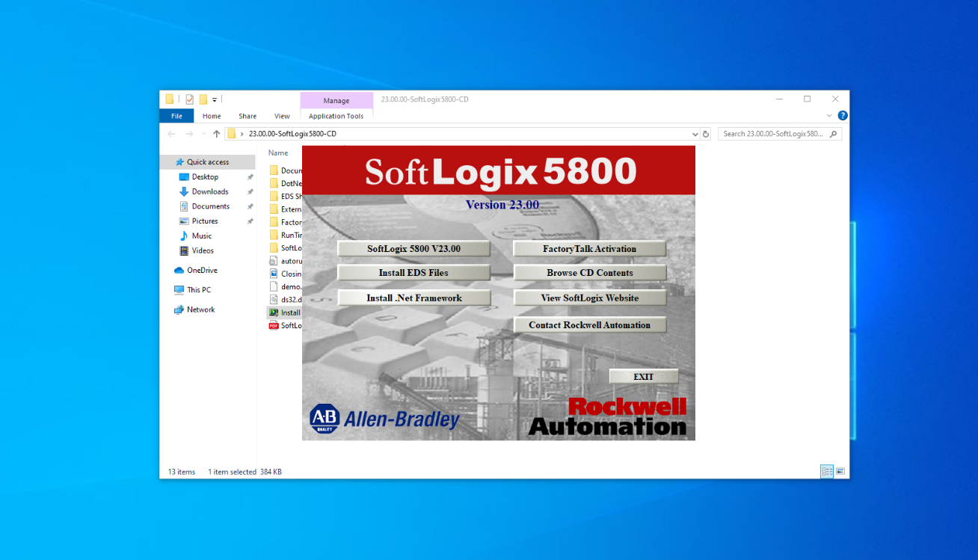The image size is (978, 560).
Task: Select Quick access in navigation pane
Action: [x=208, y=162]
